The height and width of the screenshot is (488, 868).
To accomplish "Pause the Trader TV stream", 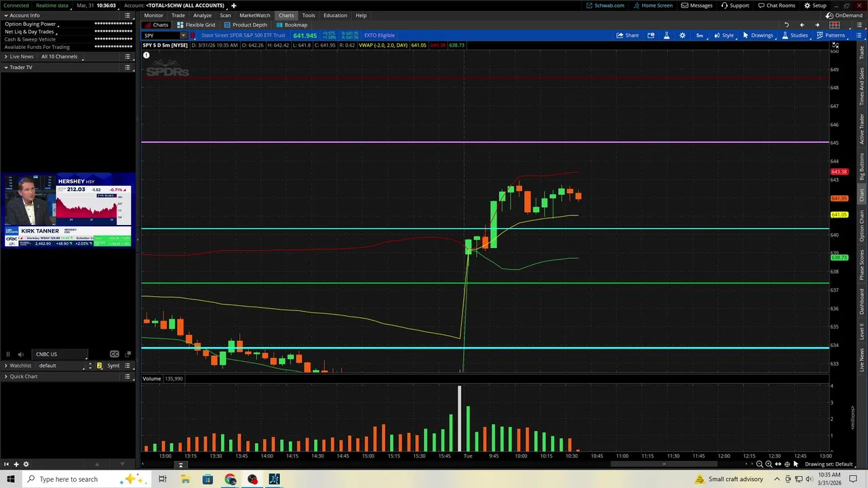I will pyautogui.click(x=8, y=354).
